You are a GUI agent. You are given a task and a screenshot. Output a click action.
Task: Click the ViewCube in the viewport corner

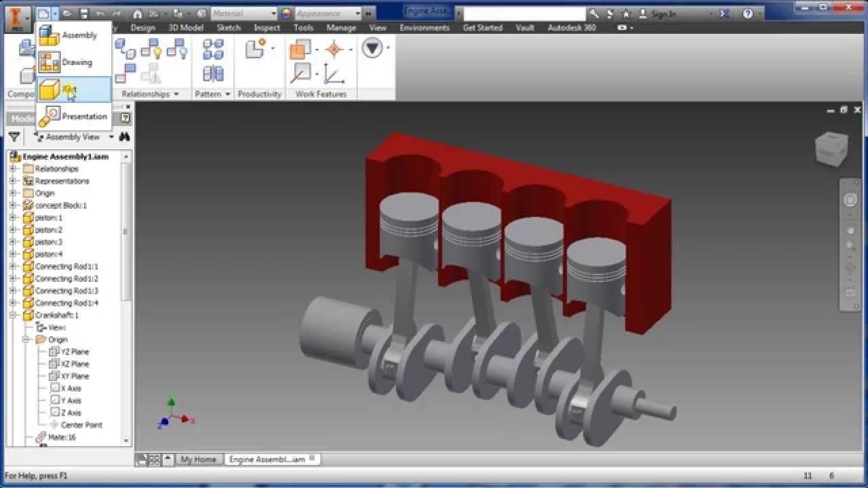(x=831, y=148)
